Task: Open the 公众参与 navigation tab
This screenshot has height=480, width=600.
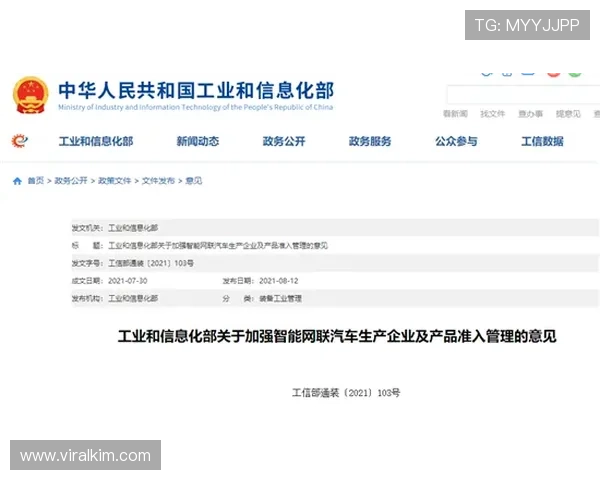Action: pos(456,141)
